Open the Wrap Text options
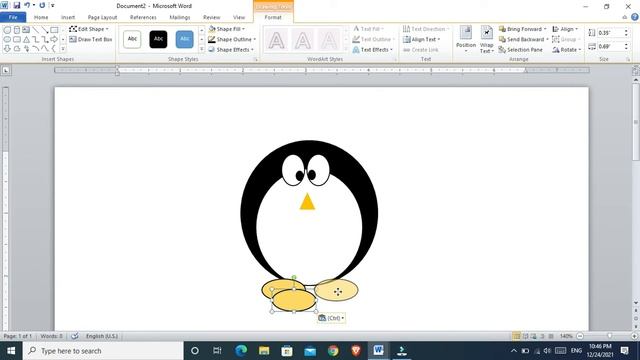The height and width of the screenshot is (360, 640). point(486,39)
